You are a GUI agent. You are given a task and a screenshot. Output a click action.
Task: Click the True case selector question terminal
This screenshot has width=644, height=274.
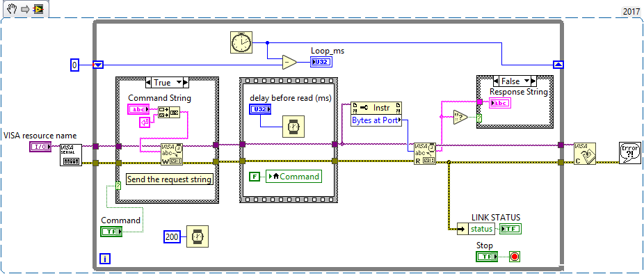(118, 186)
